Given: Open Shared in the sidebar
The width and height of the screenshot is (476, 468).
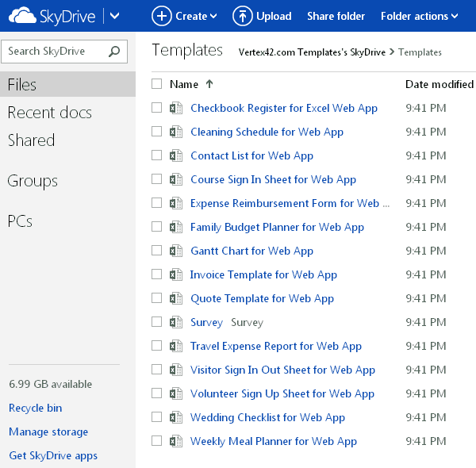Looking at the screenshot, I should (31, 140).
